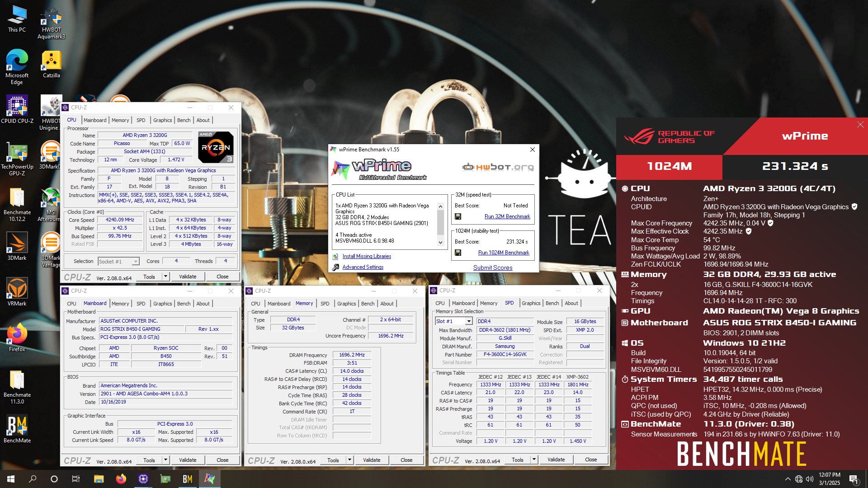Viewport: 868px width, 488px height.
Task: Open notification center icon
Action: pos(854,479)
